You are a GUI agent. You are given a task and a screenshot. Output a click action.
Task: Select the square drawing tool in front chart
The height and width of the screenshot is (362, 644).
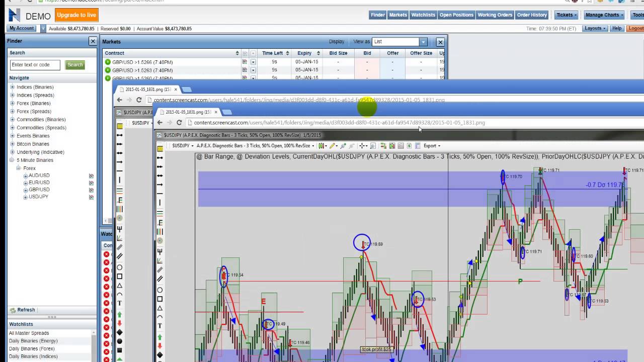coord(160,299)
